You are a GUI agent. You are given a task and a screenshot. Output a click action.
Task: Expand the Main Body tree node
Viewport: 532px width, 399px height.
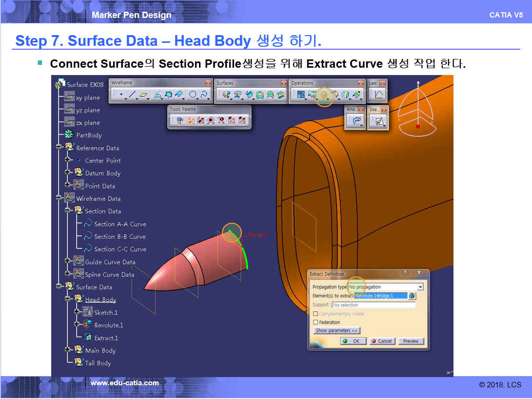click(68, 350)
